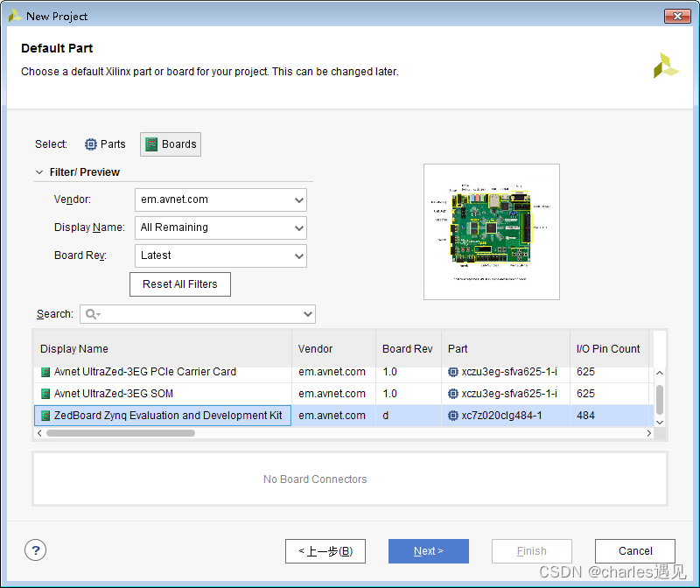Sort by Vendor column header
This screenshot has width=700, height=588.
pos(333,349)
